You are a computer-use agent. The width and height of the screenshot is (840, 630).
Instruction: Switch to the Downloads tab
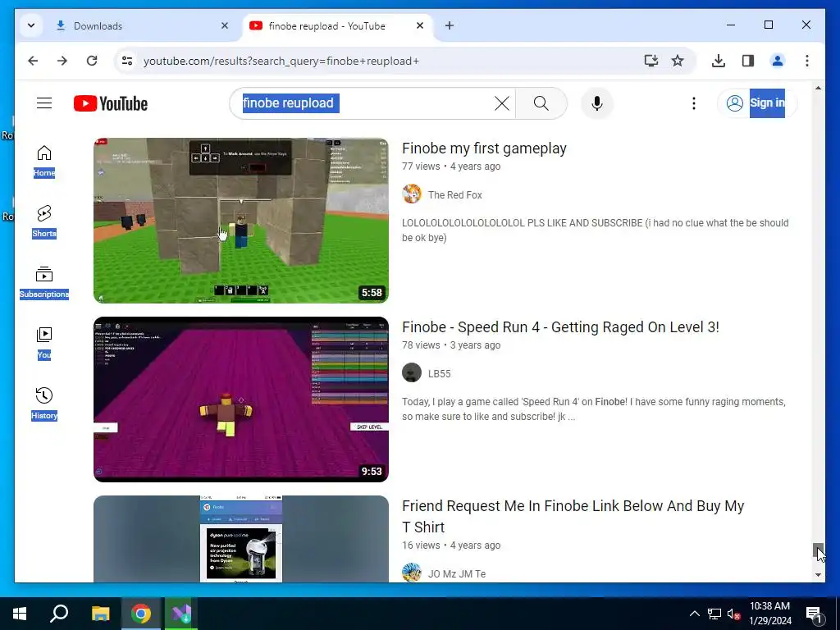(142, 25)
